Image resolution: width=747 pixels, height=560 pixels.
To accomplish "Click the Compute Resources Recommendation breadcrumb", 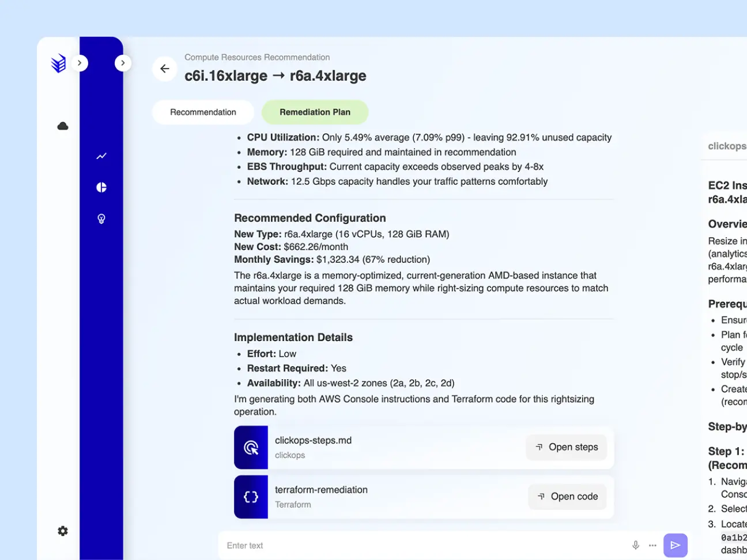I will point(257,57).
